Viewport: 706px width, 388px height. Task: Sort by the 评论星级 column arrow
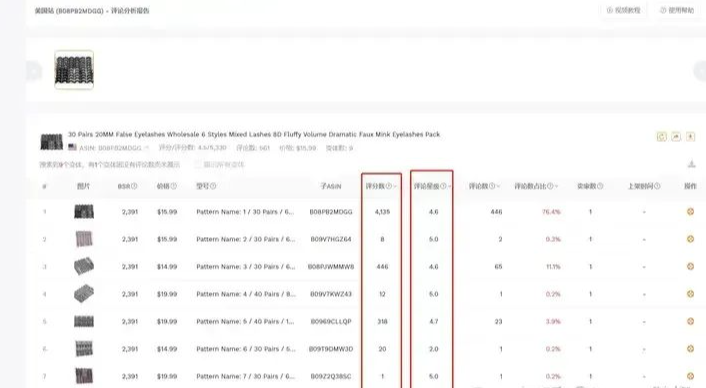pos(449,186)
